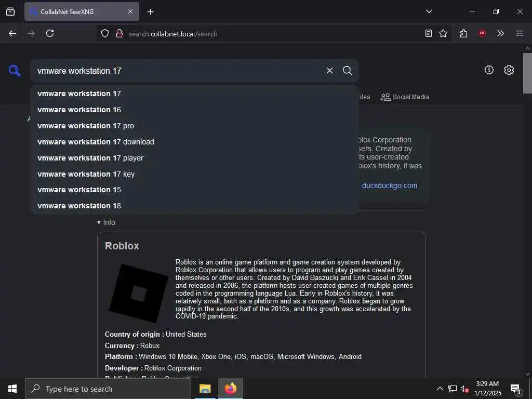Click Firefox icon in taskbar
532x399 pixels.
click(x=230, y=389)
